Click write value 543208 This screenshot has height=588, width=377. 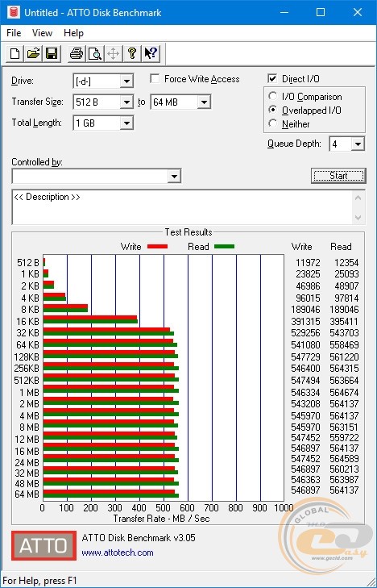(x=305, y=404)
